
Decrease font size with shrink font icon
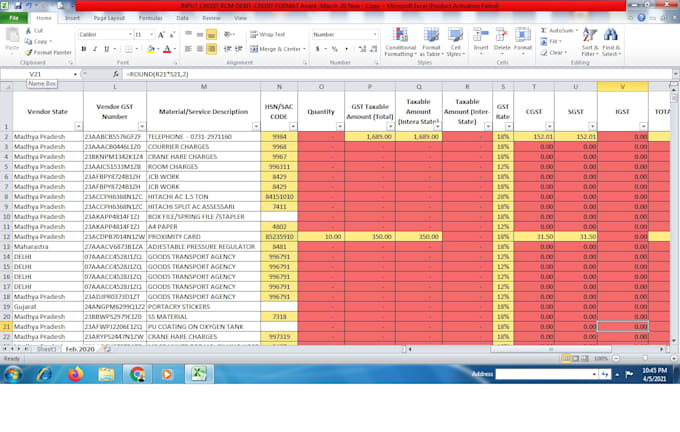[x=172, y=35]
